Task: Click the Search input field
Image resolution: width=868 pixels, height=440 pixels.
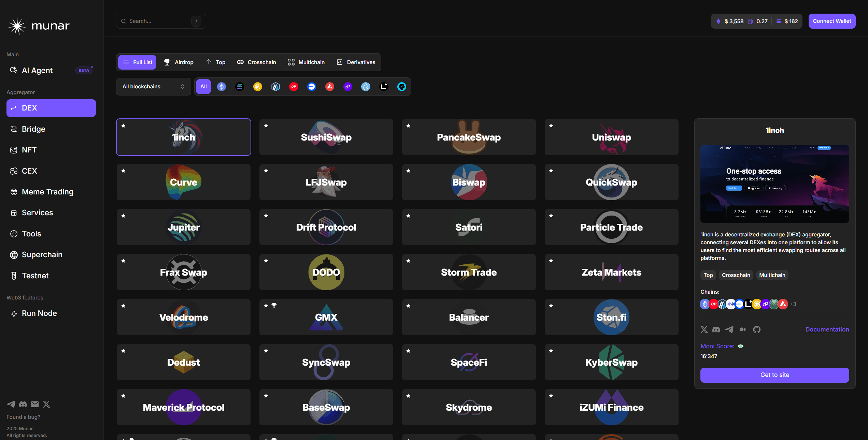Action: [161, 21]
